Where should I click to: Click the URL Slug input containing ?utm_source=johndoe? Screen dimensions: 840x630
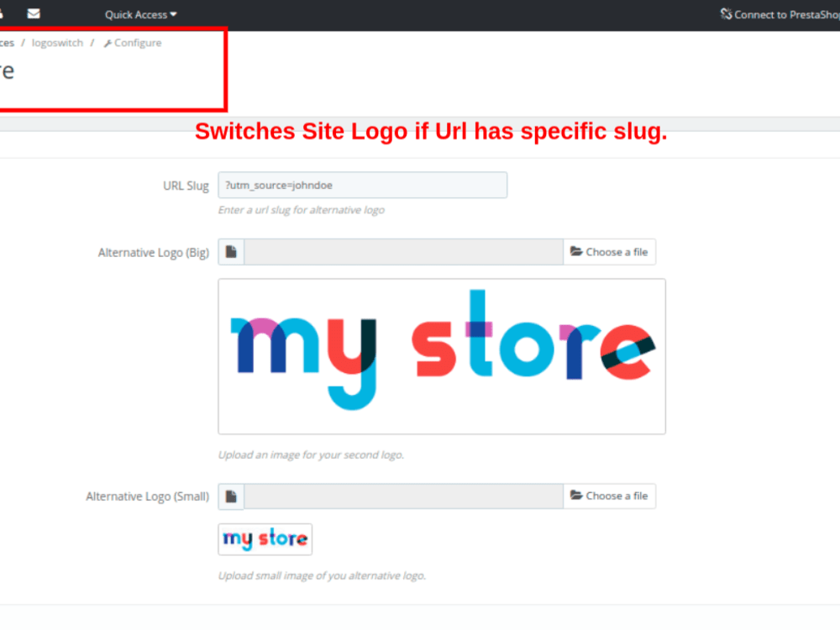(363, 185)
